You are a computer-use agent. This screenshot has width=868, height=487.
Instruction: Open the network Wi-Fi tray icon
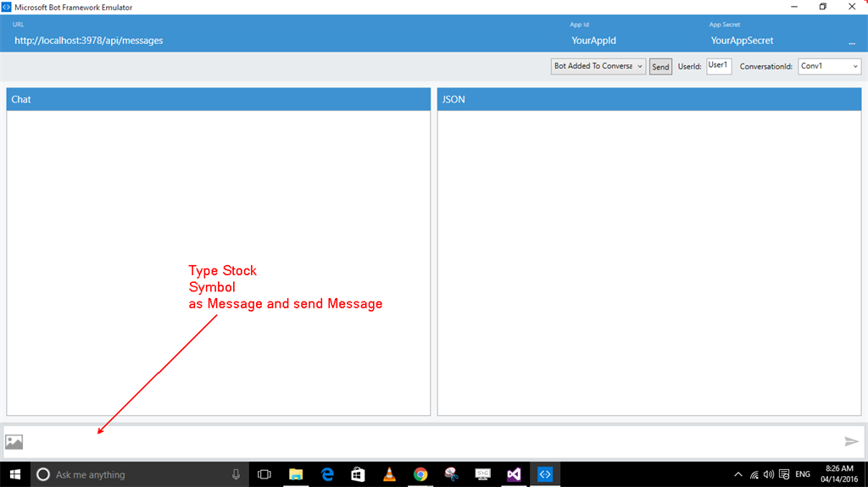754,474
